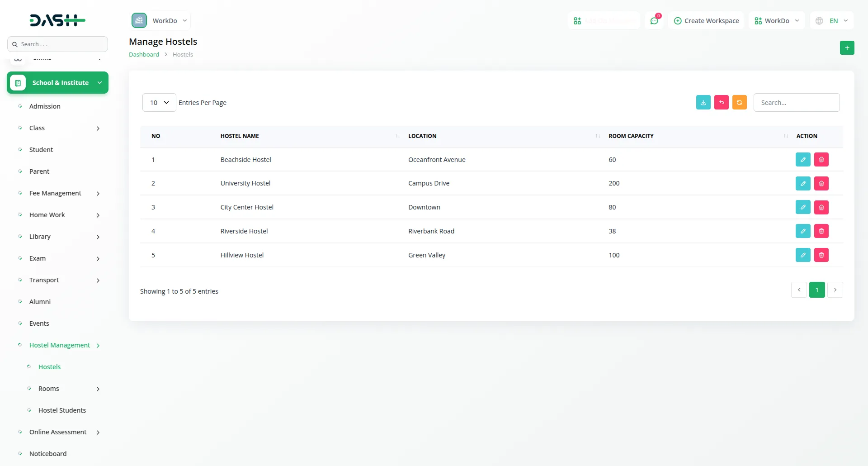Open the EN language dropdown
Viewport: 868px width, 466px height.
[x=832, y=21]
